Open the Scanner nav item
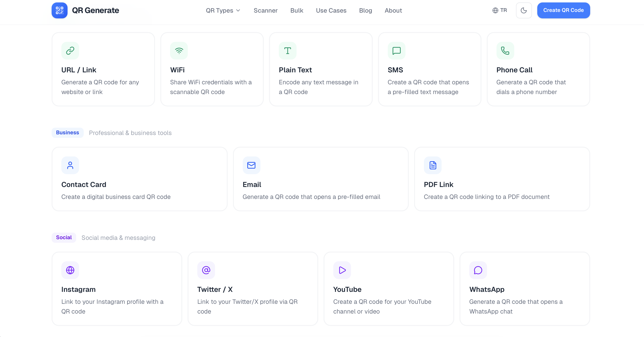 tap(266, 10)
